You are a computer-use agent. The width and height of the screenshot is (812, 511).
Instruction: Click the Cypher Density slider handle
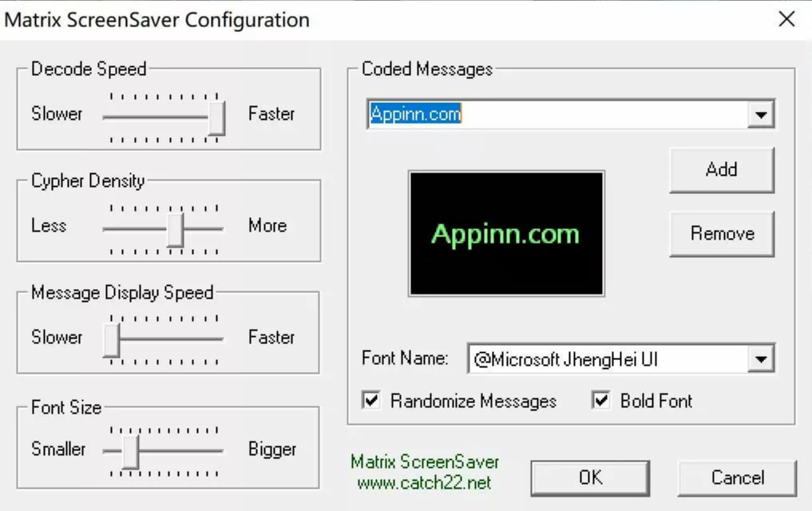176,229
